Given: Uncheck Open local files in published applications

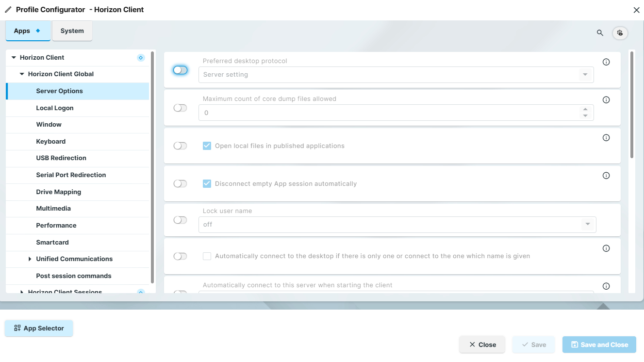Looking at the screenshot, I should [207, 146].
